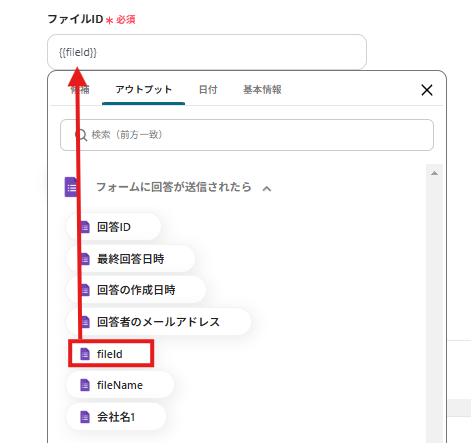471x443 pixels.
Task: Click the ファイルID input field containing {{fileId}}
Action: pos(207,52)
